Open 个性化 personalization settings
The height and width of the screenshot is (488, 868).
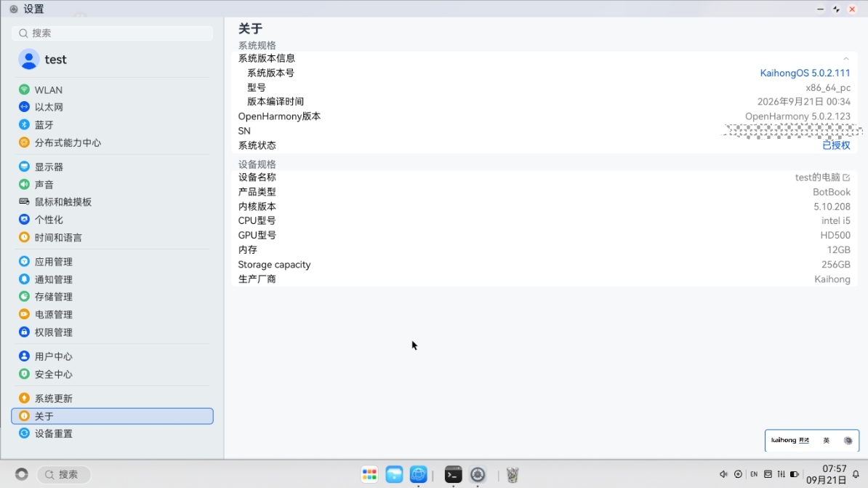[112, 220]
